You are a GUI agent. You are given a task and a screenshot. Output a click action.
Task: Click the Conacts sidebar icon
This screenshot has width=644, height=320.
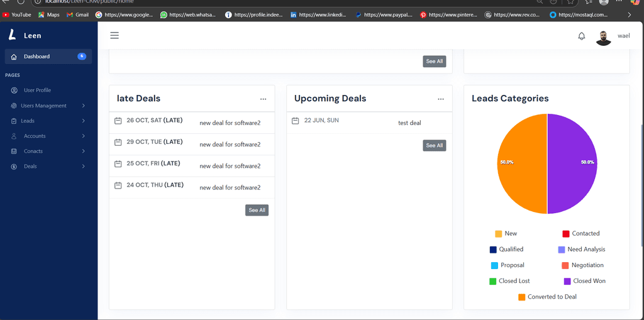(14, 151)
